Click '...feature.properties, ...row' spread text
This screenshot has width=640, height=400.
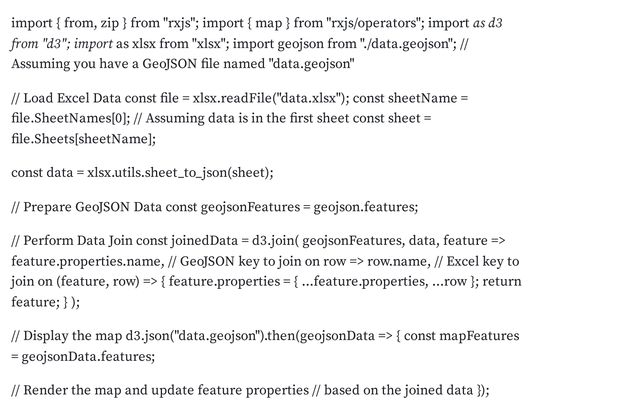[384, 282]
